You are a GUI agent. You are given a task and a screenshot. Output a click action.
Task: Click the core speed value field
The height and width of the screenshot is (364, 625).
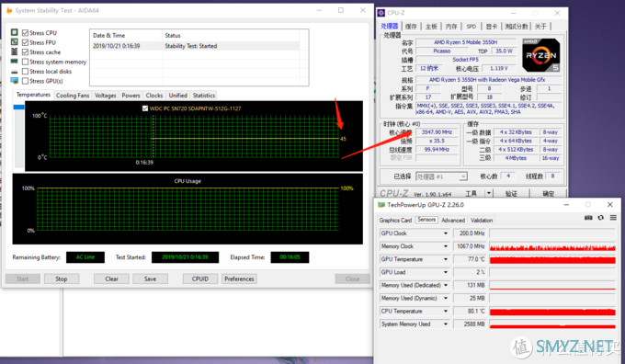click(437, 132)
